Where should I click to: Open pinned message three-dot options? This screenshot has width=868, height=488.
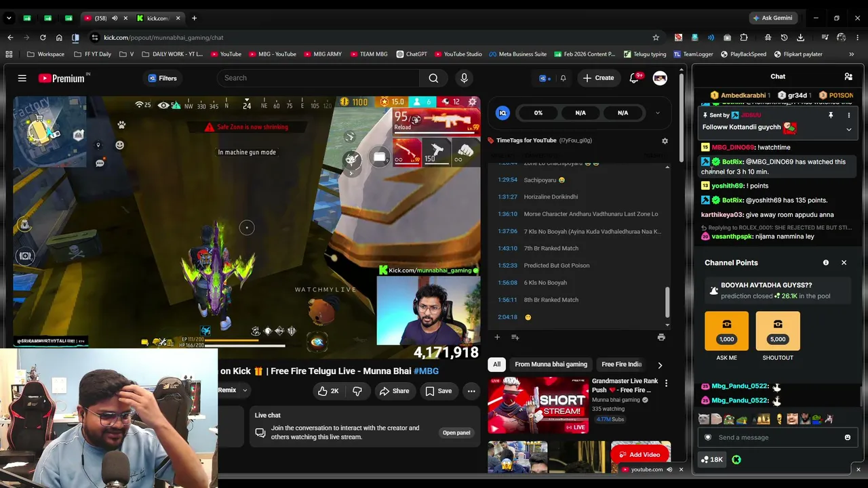848,115
